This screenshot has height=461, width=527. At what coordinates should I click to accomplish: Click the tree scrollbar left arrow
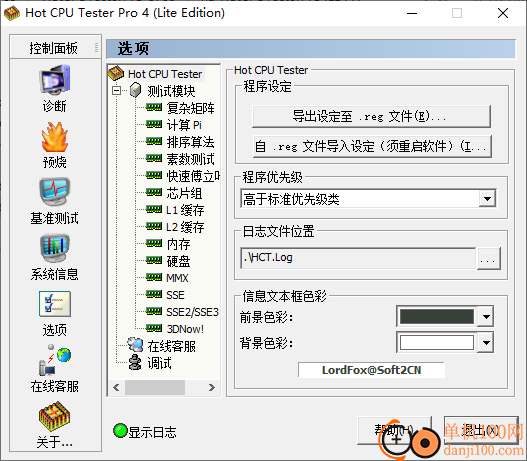click(x=116, y=387)
